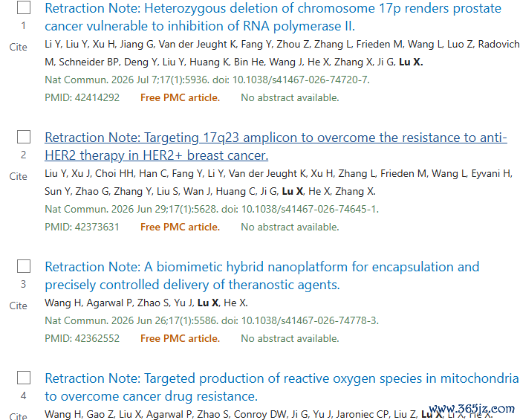Click Cite under result number 4
The height and width of the screenshot is (420, 520).
coord(19,416)
